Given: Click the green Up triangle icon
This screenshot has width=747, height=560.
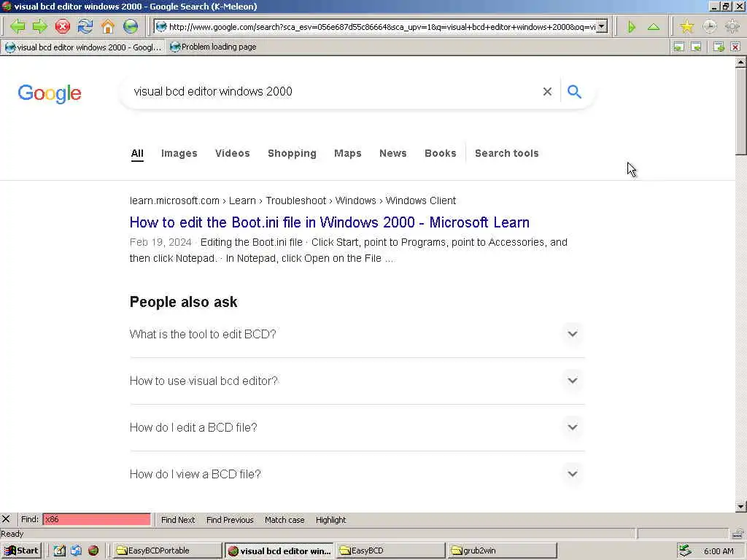Looking at the screenshot, I should tap(654, 27).
